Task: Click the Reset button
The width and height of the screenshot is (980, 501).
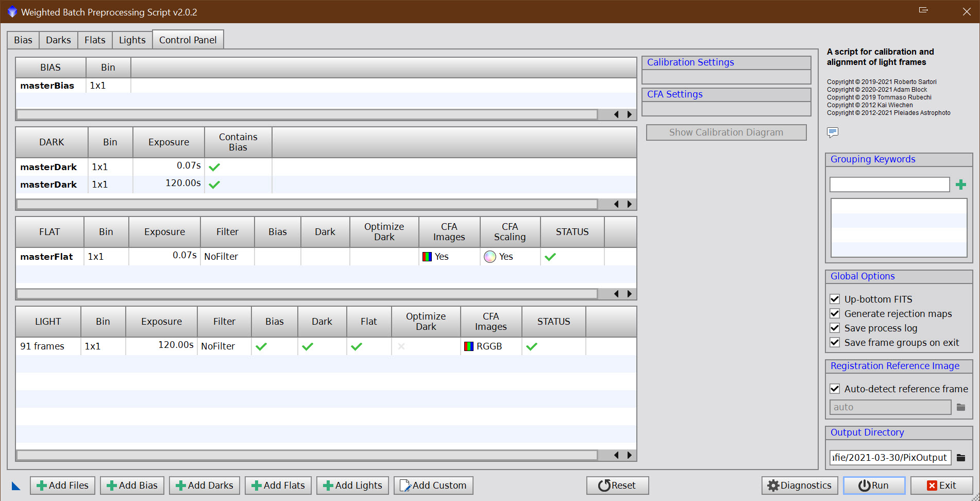Action: (x=617, y=486)
